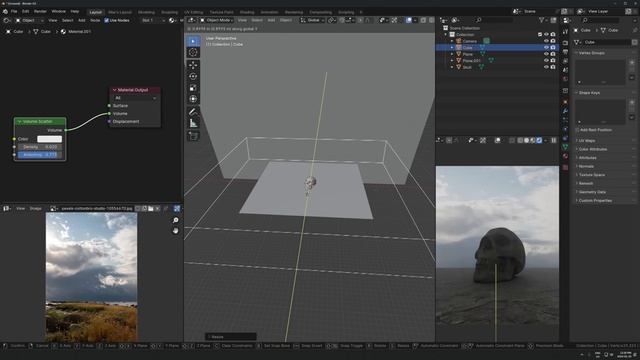Open the Texture properties checker tab icon
The width and height of the screenshot is (640, 360).
pyautogui.click(x=565, y=167)
